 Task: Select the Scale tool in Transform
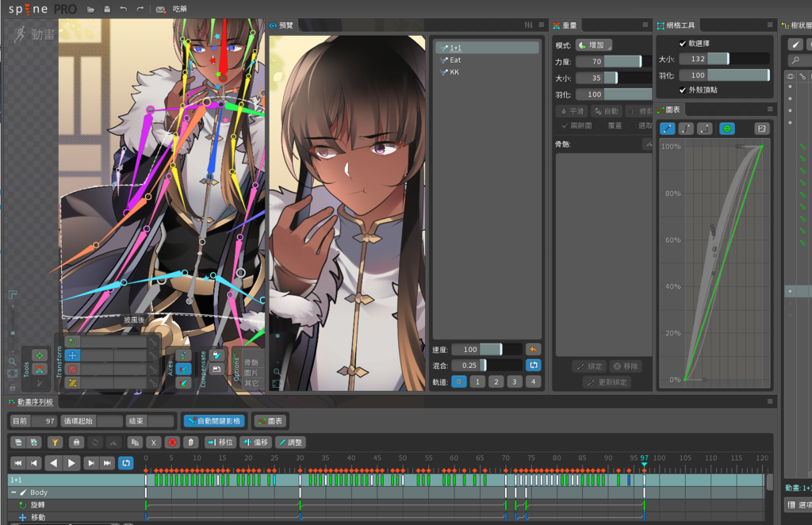pos(72,369)
